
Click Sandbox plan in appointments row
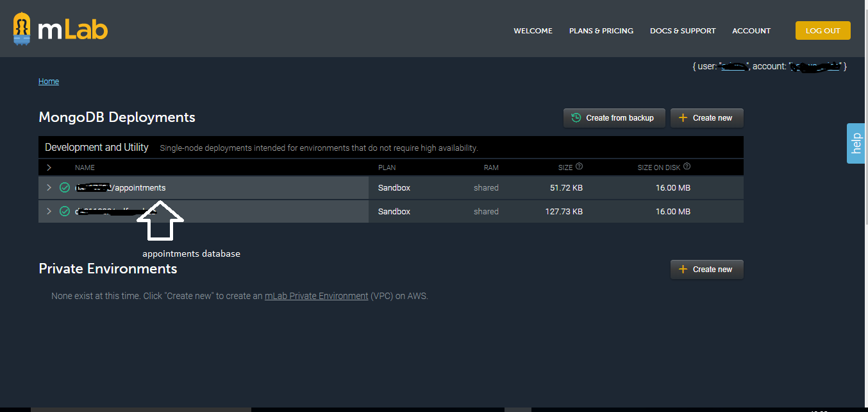click(394, 188)
